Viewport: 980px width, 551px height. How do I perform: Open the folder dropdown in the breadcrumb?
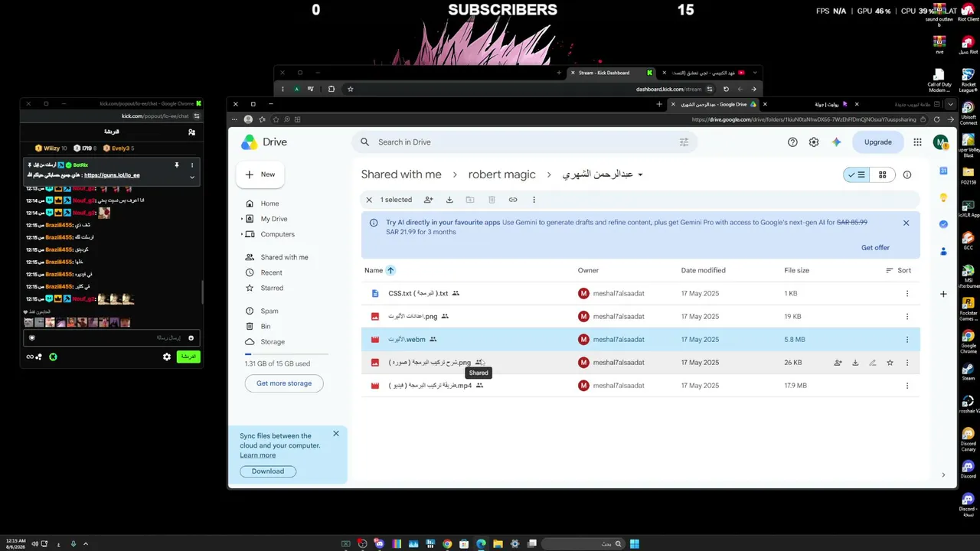pyautogui.click(x=641, y=174)
